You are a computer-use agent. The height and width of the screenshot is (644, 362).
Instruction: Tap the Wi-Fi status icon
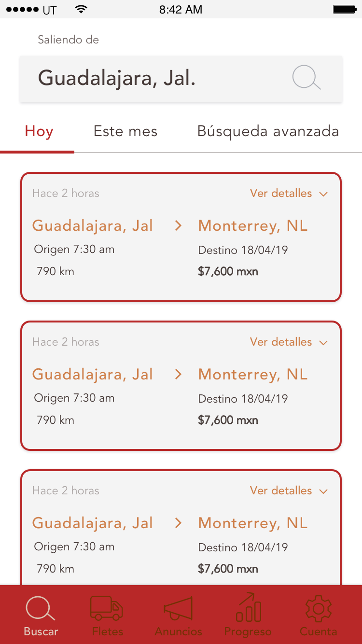(x=81, y=10)
